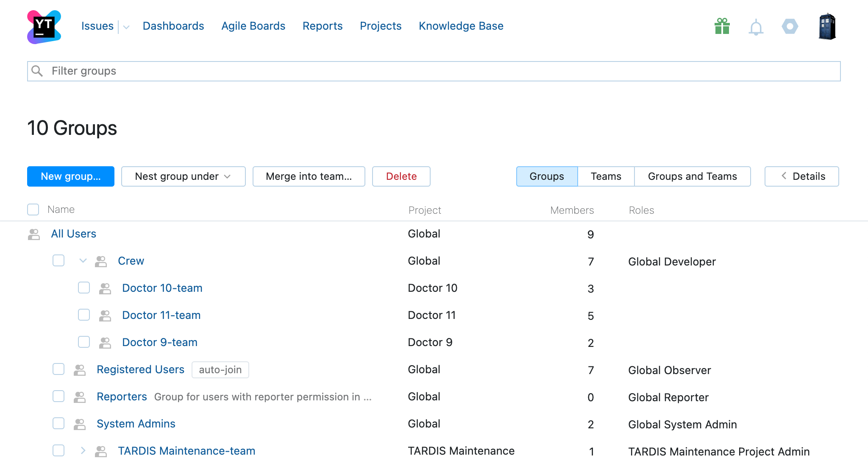Image resolution: width=868 pixels, height=475 pixels.
Task: Open notifications bell icon
Action: click(756, 28)
